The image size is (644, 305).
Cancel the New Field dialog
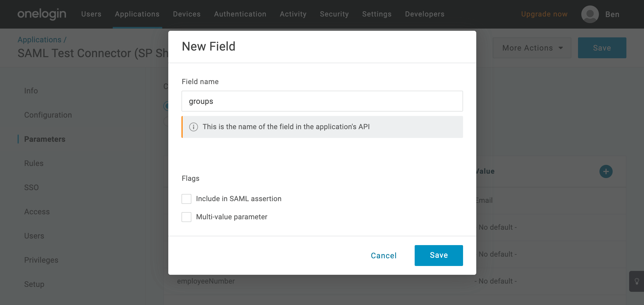384,256
